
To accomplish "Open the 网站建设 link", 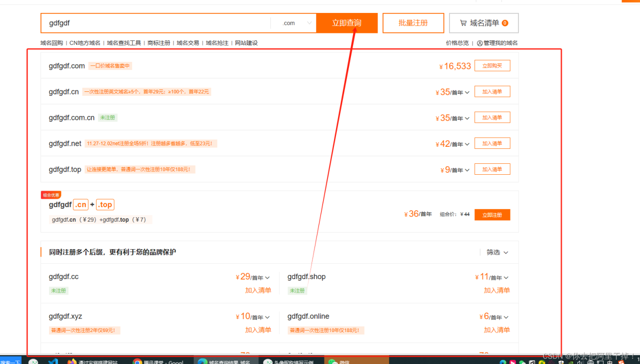I will tap(246, 43).
